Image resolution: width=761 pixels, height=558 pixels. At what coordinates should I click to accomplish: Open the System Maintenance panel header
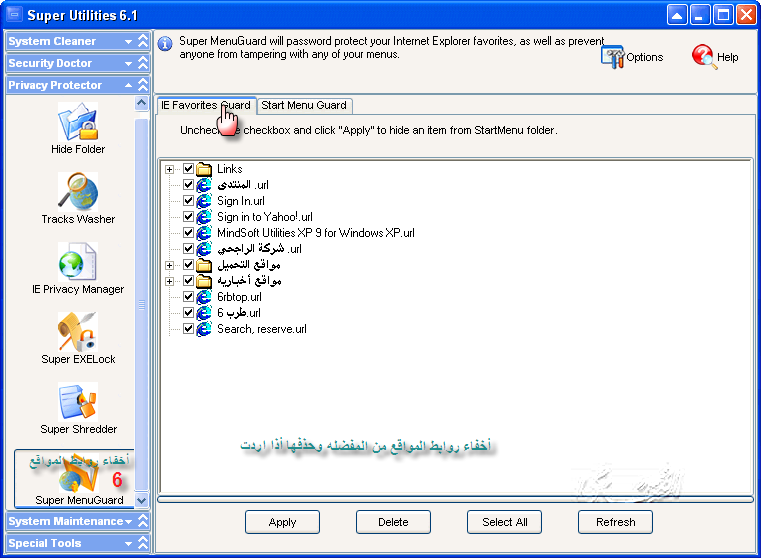coord(78,521)
